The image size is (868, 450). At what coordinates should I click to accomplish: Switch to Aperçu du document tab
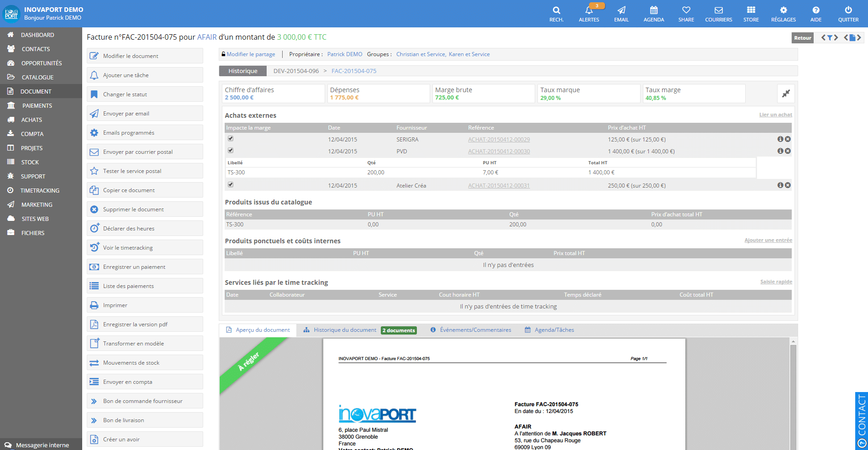click(258, 330)
